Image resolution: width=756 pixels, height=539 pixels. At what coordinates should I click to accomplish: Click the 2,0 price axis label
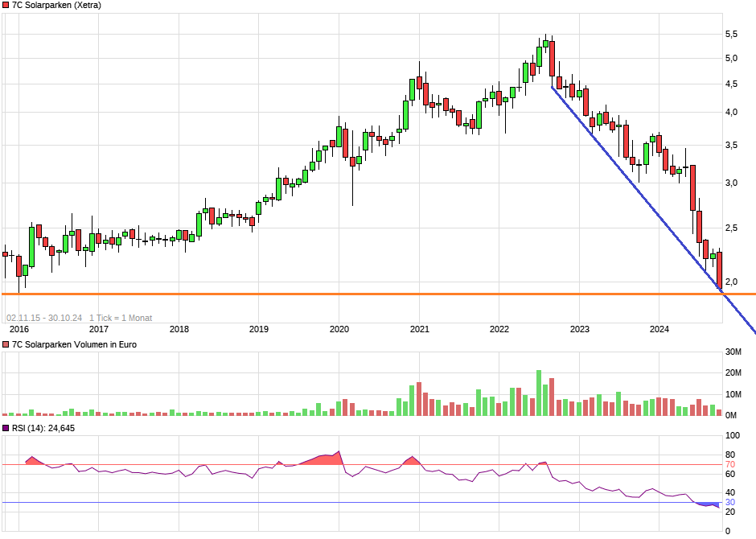(731, 282)
